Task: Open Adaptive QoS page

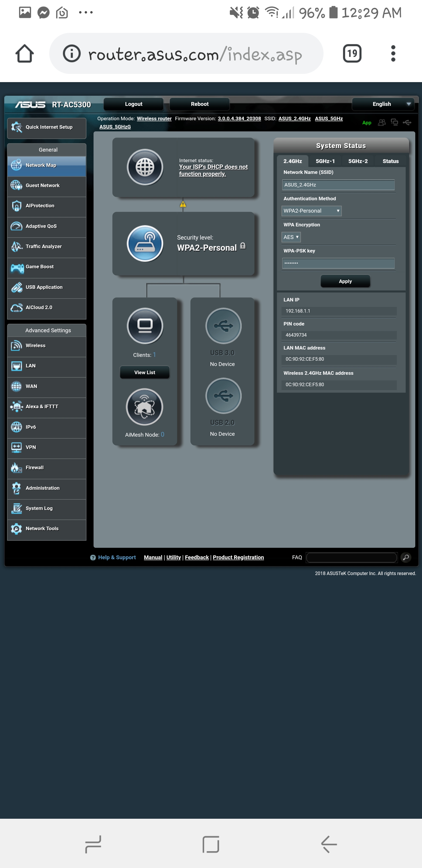Action: [47, 226]
